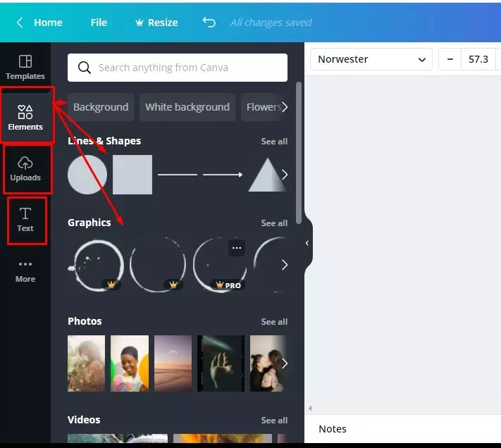This screenshot has width=501, height=448.
Task: Click the font size value 57.3
Action: (x=478, y=59)
